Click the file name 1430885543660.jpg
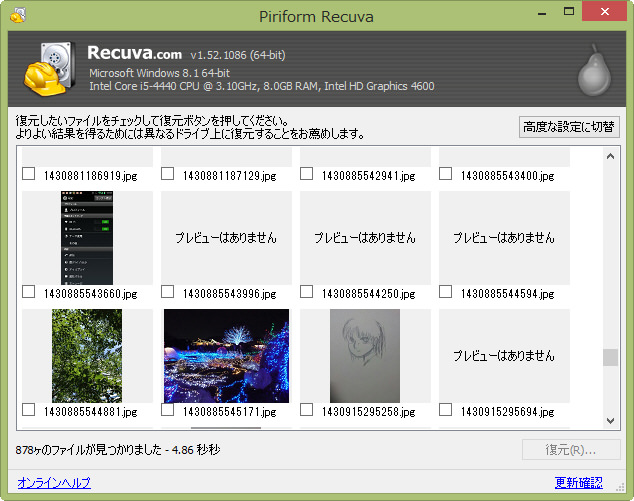The height and width of the screenshot is (501, 634). click(91, 294)
